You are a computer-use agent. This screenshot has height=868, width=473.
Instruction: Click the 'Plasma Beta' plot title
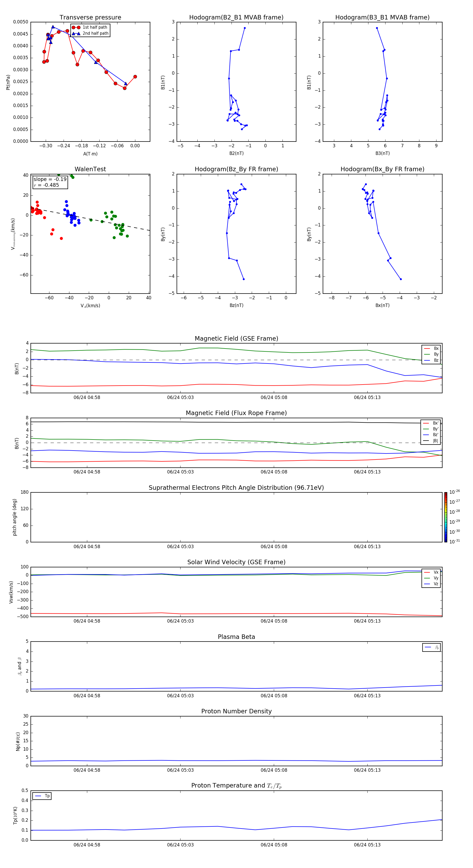point(236,637)
